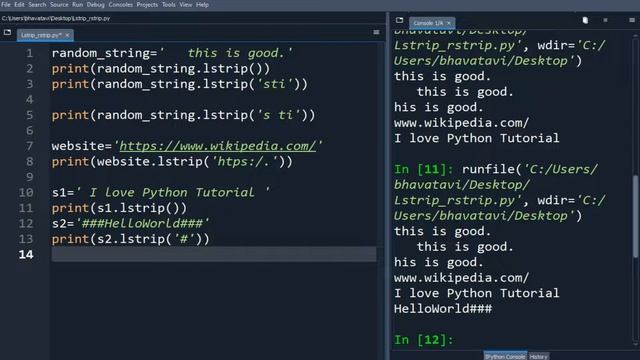
Task: Click last 'I love Python Tutorial' console output
Action: pos(477,293)
